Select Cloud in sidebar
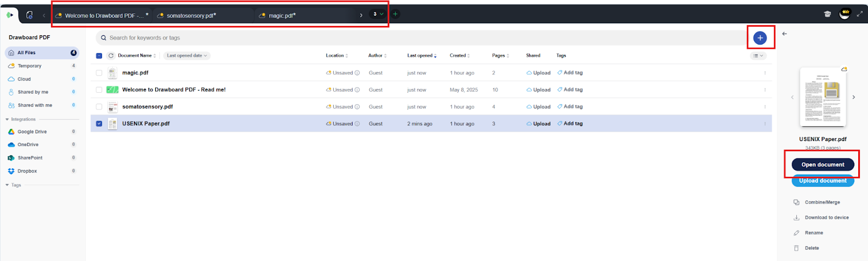Viewport: 868px width, 261px height. 42,79
